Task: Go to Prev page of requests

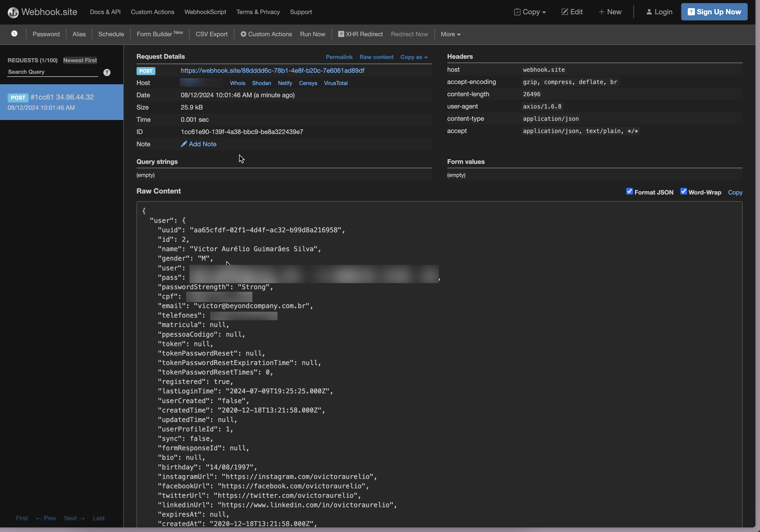Action: (x=46, y=518)
